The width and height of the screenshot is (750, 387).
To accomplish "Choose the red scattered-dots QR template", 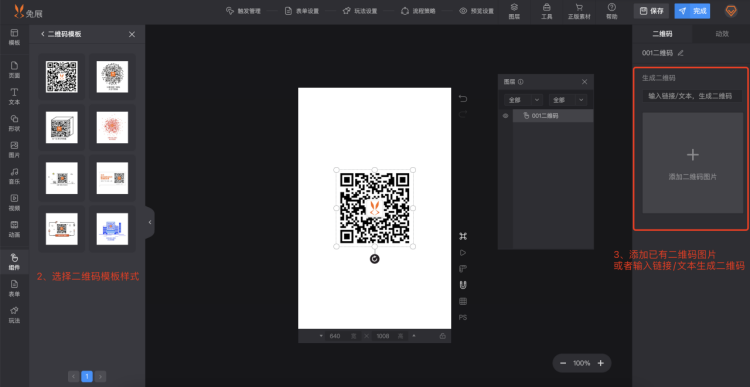I will 112,127.
